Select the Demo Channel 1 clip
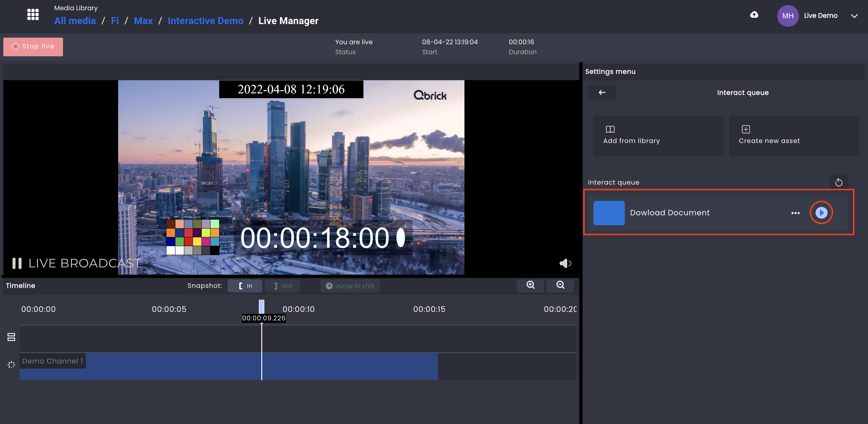 coord(228,366)
